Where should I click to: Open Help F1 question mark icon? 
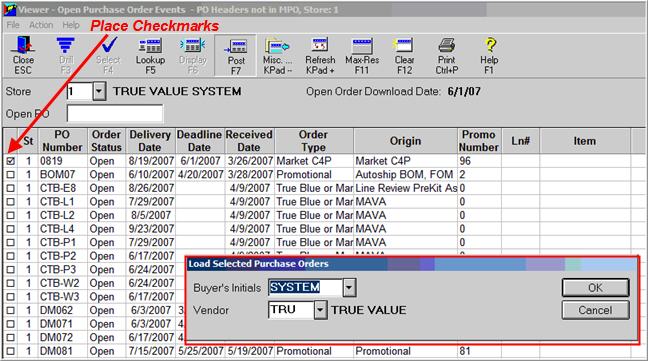click(x=489, y=56)
